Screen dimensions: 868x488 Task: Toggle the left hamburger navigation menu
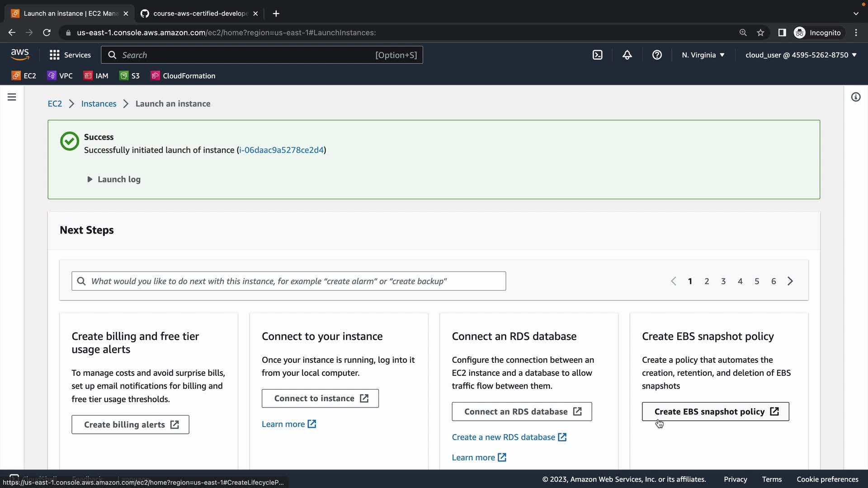[12, 97]
